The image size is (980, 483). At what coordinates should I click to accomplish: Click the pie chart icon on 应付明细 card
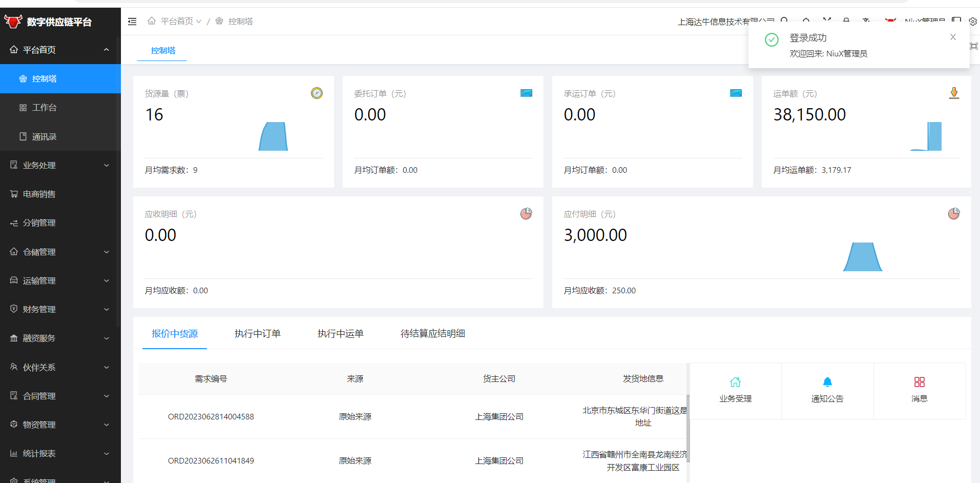pyautogui.click(x=954, y=213)
